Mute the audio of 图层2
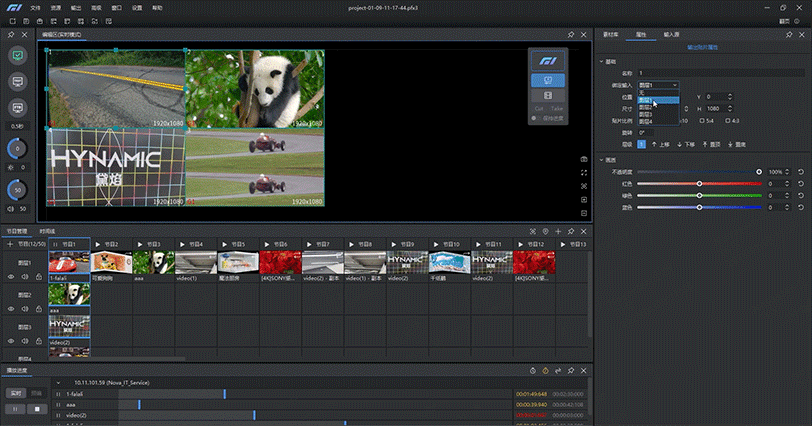This screenshot has width=812, height=426. [x=25, y=309]
